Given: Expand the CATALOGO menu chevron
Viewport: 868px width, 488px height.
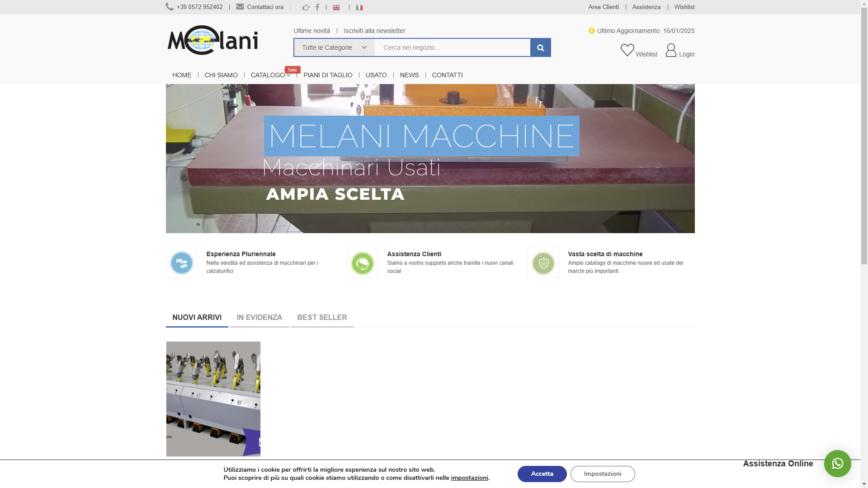Looking at the screenshot, I should pos(288,75).
